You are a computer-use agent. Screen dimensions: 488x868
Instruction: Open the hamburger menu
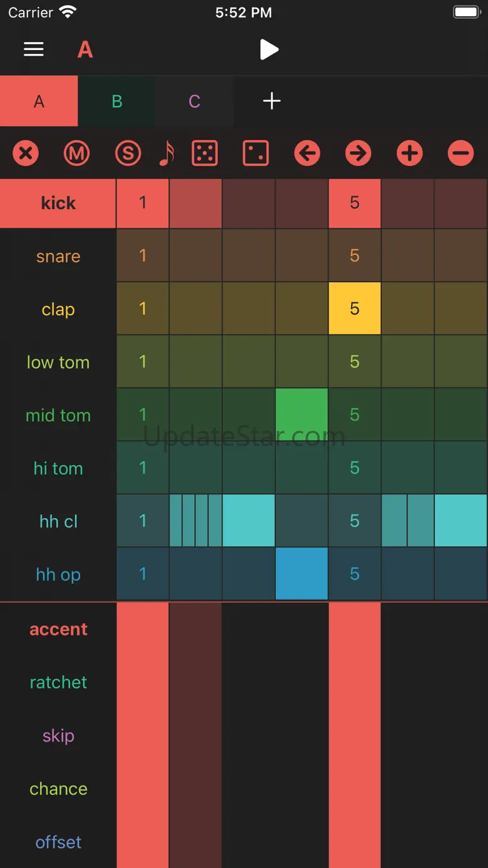34,49
